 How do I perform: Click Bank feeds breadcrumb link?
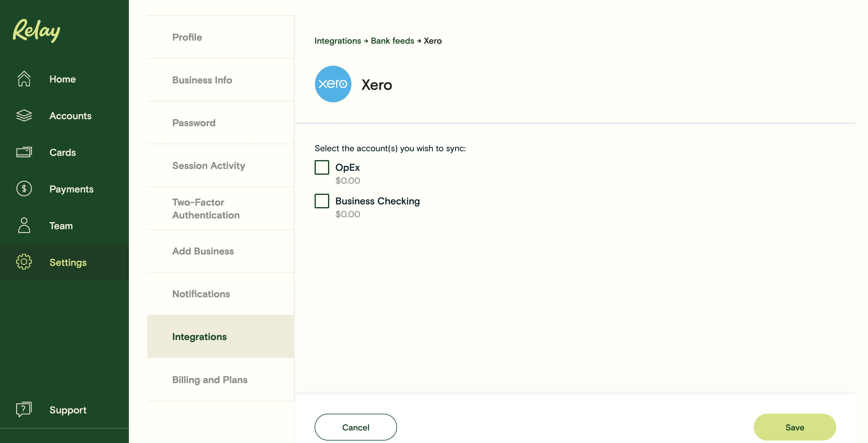click(x=392, y=41)
